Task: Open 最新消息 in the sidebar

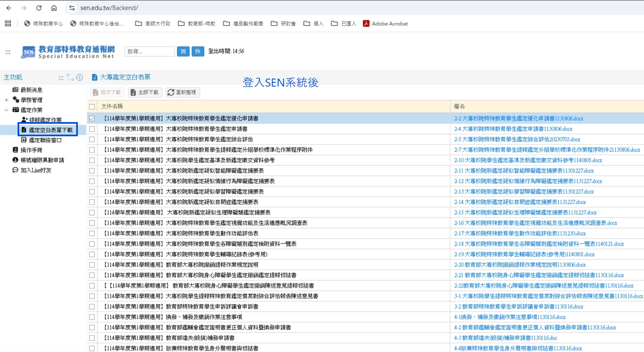Action: pos(31,90)
